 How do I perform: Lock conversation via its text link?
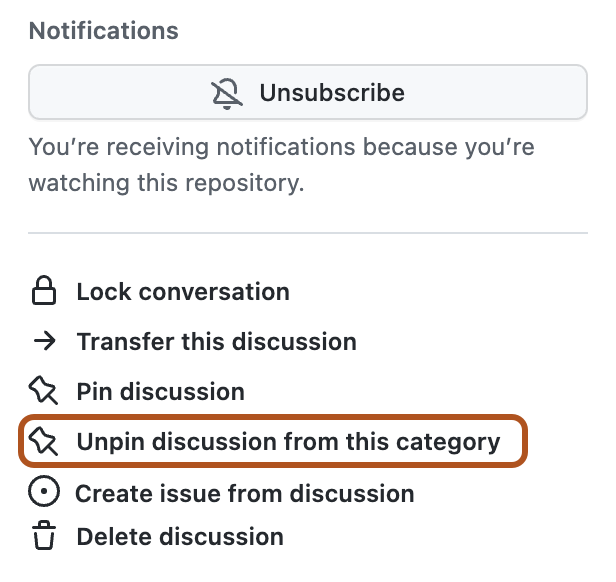[183, 292]
